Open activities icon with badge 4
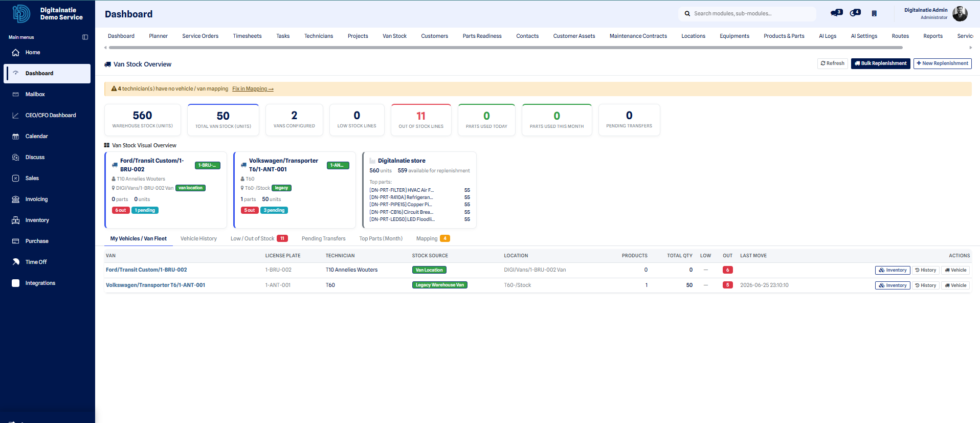The height and width of the screenshot is (423, 980). (855, 13)
